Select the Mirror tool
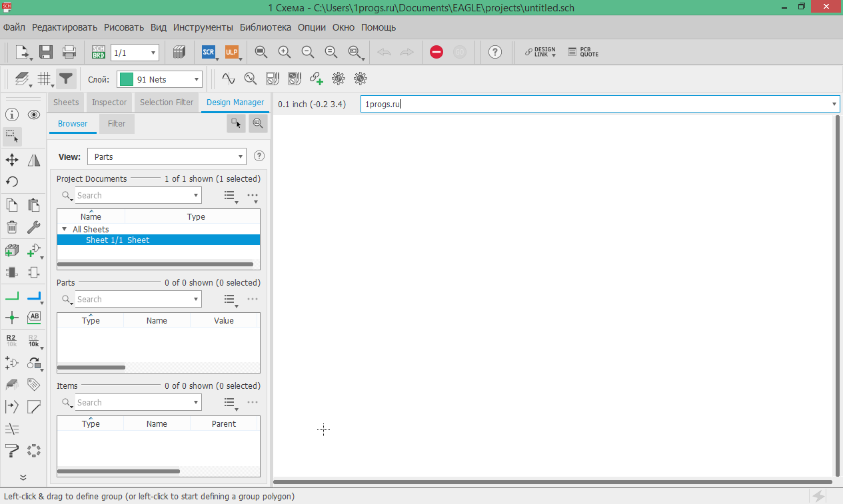The image size is (843, 504). 34,160
